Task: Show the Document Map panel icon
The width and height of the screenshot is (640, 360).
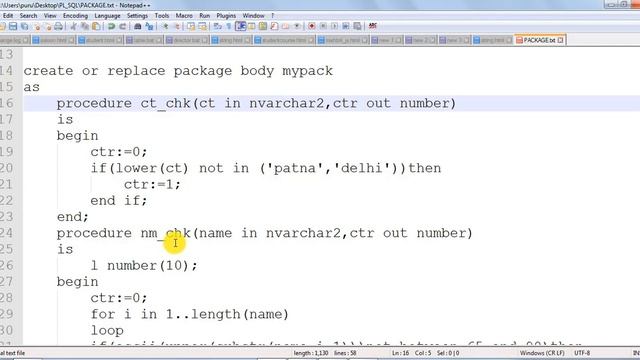Action: click(263, 26)
